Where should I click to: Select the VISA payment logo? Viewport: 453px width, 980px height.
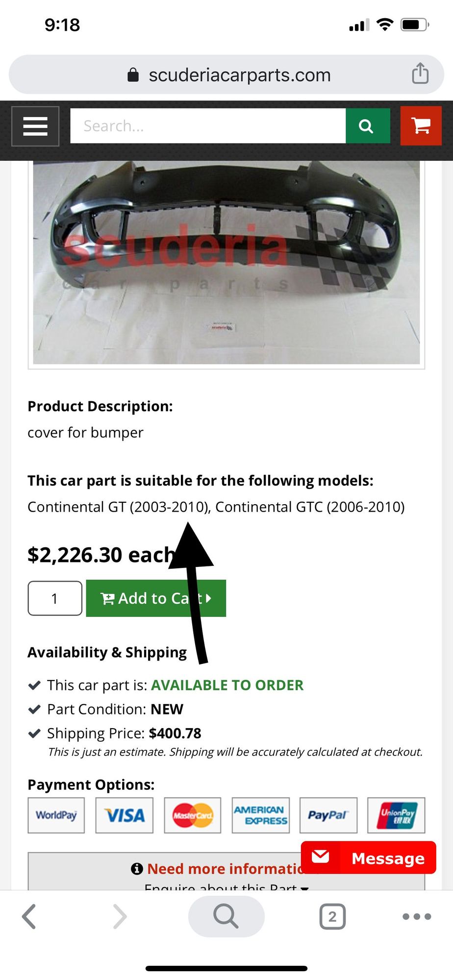point(125,815)
